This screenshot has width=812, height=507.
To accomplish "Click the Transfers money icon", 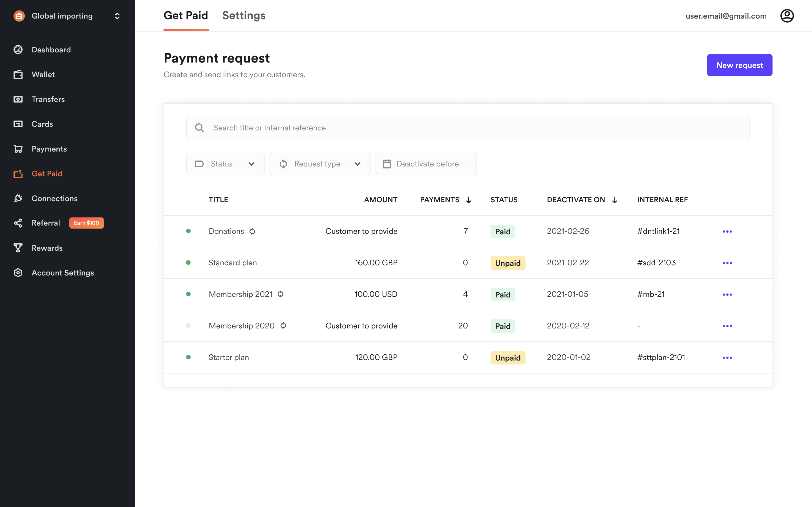I will pos(18,99).
